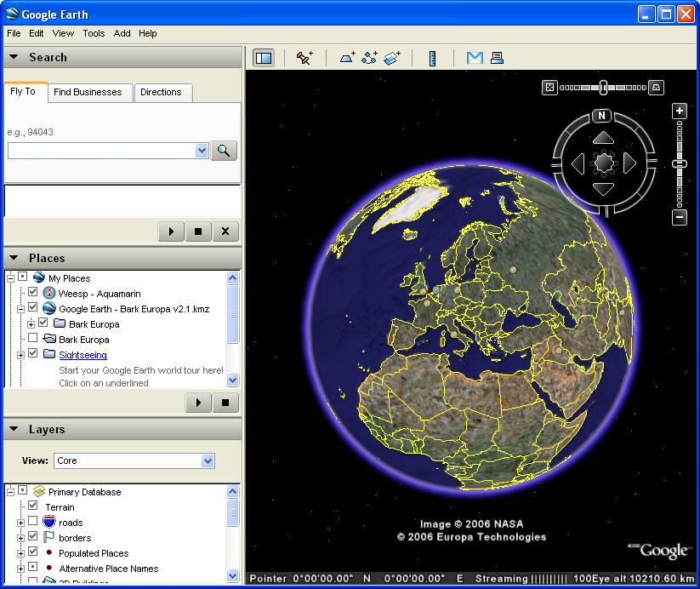Click the Weesp - Aquamarin placemark icon
Screen dimensions: 700x589
[x=49, y=293]
